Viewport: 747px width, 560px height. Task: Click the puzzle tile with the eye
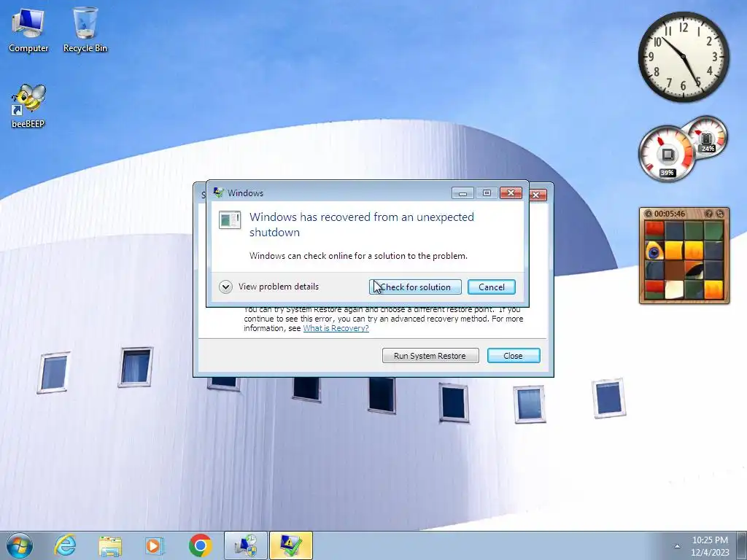coord(654,251)
